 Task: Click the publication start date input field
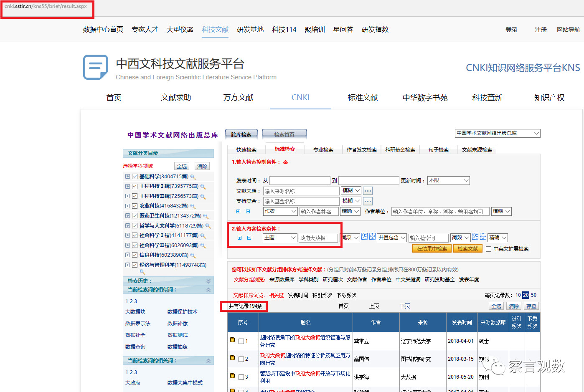point(300,180)
